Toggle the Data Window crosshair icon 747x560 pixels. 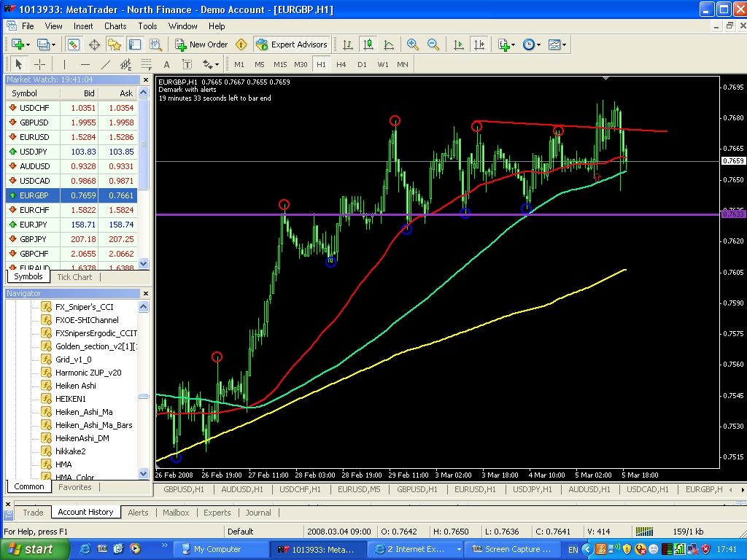[x=94, y=44]
